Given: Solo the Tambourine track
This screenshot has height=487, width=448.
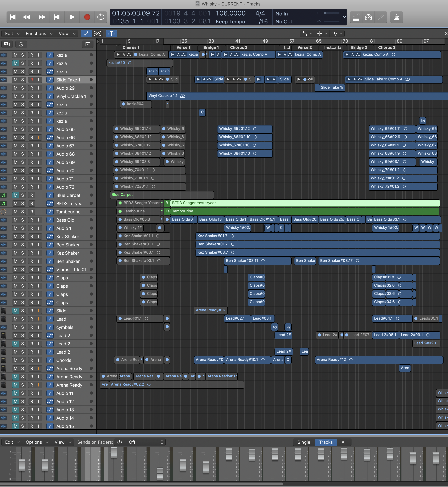Looking at the screenshot, I should pyautogui.click(x=23, y=212).
